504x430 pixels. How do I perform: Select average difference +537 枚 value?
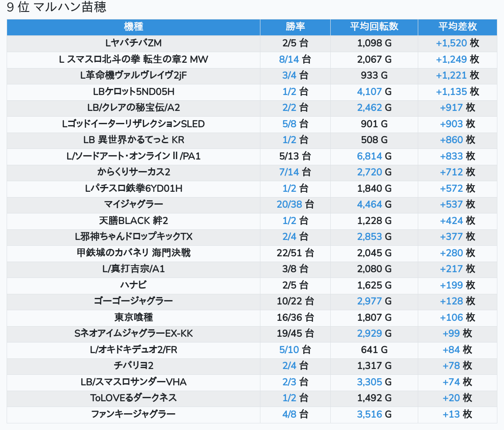[458, 205]
